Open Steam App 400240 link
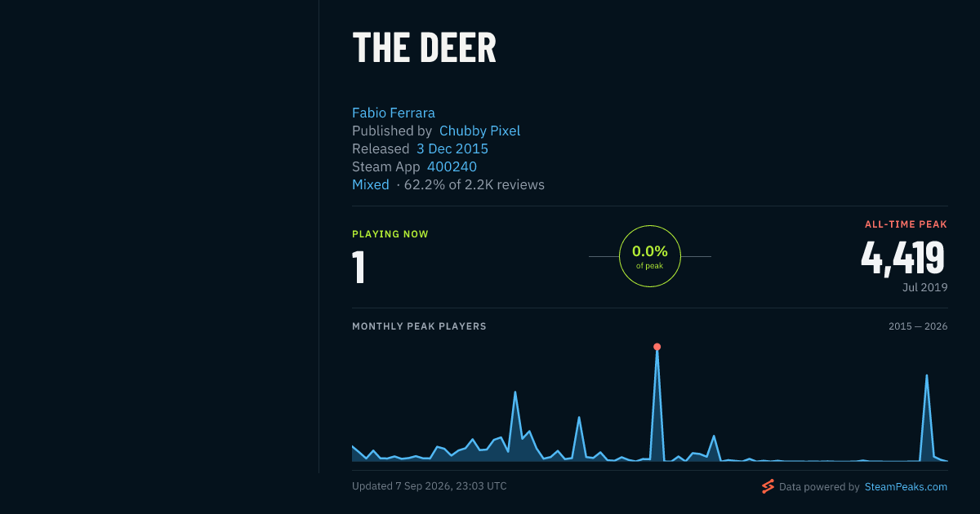The height and width of the screenshot is (514, 980). tap(452, 166)
